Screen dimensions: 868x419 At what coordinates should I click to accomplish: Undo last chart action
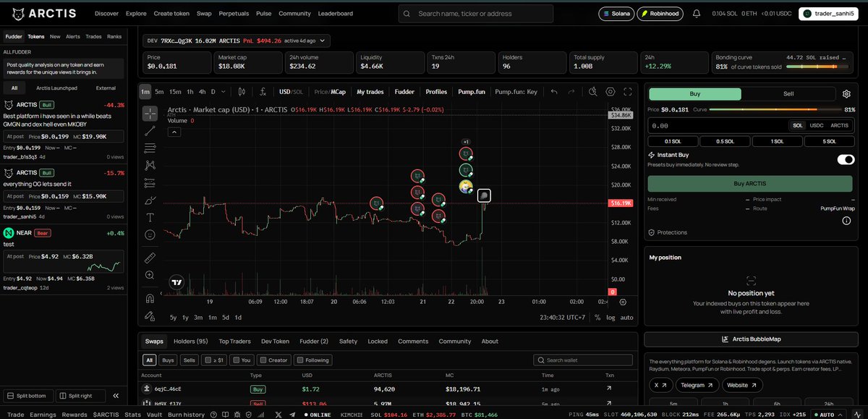pyautogui.click(x=554, y=92)
